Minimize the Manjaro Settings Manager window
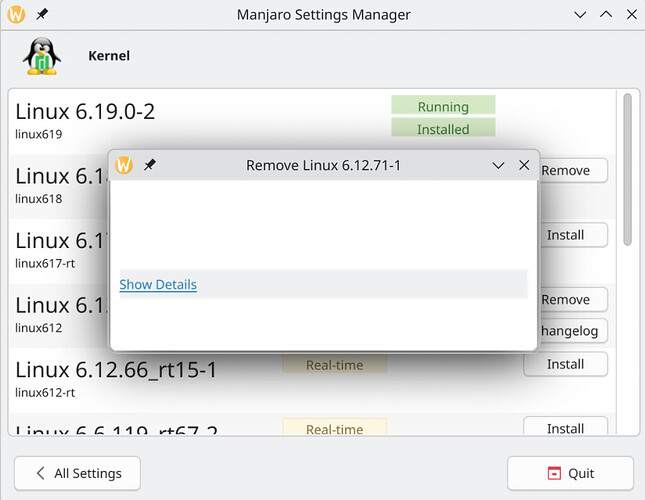Image resolution: width=645 pixels, height=500 pixels. (x=581, y=15)
